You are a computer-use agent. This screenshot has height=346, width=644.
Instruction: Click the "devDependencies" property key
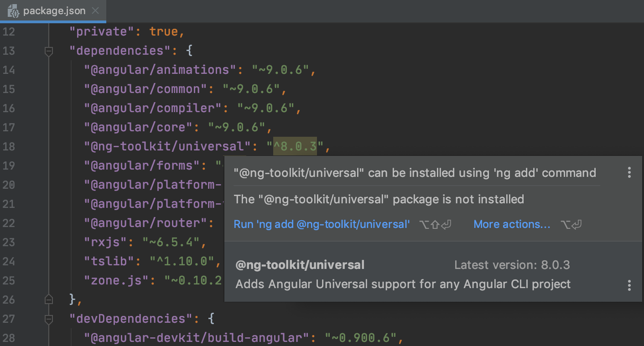pyautogui.click(x=131, y=319)
